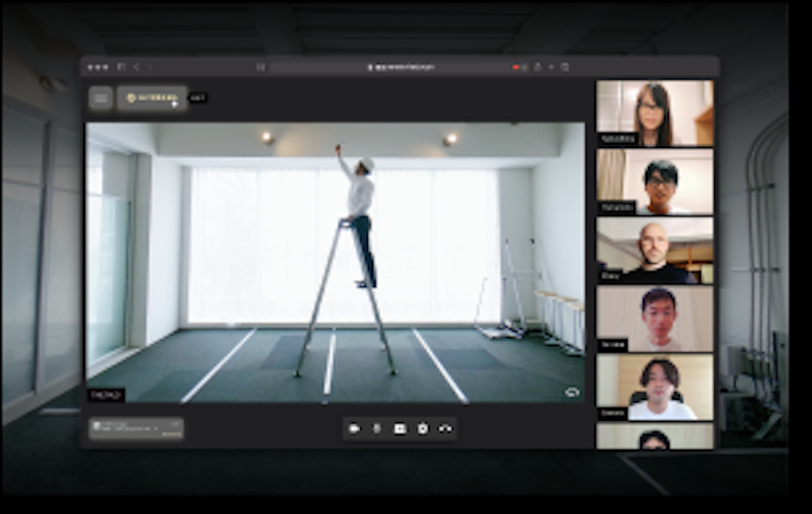Open the hamburger menu button
This screenshot has width=812, height=514.
pyautogui.click(x=100, y=98)
